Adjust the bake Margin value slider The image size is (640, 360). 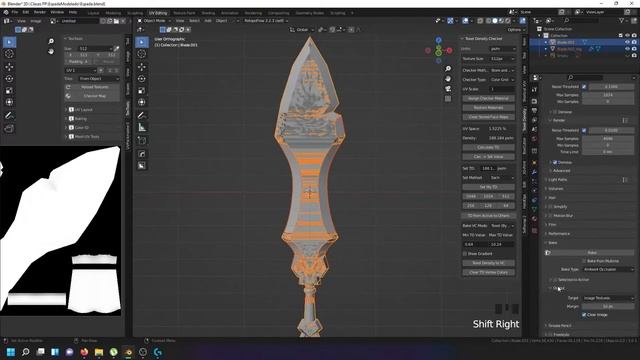608,306
